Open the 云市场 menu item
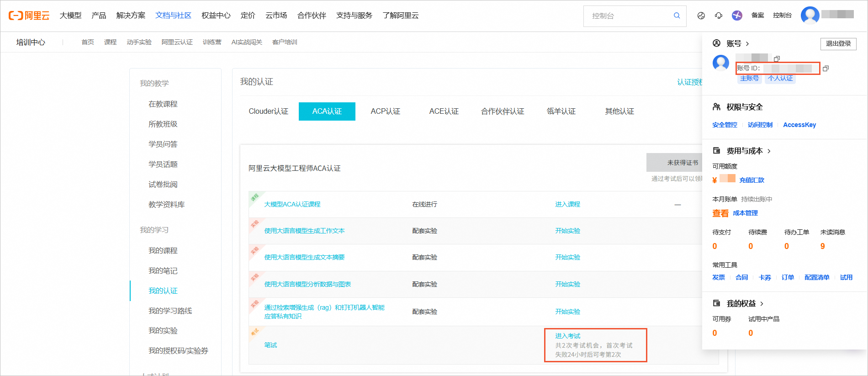868x376 pixels. coord(276,16)
